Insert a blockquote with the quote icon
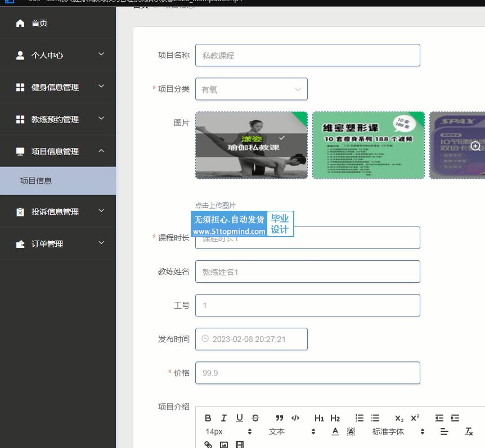 pyautogui.click(x=280, y=418)
